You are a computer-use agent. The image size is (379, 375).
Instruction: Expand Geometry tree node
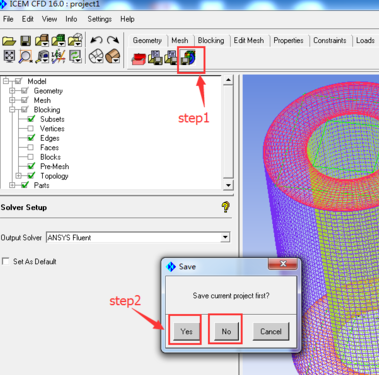[12, 91]
